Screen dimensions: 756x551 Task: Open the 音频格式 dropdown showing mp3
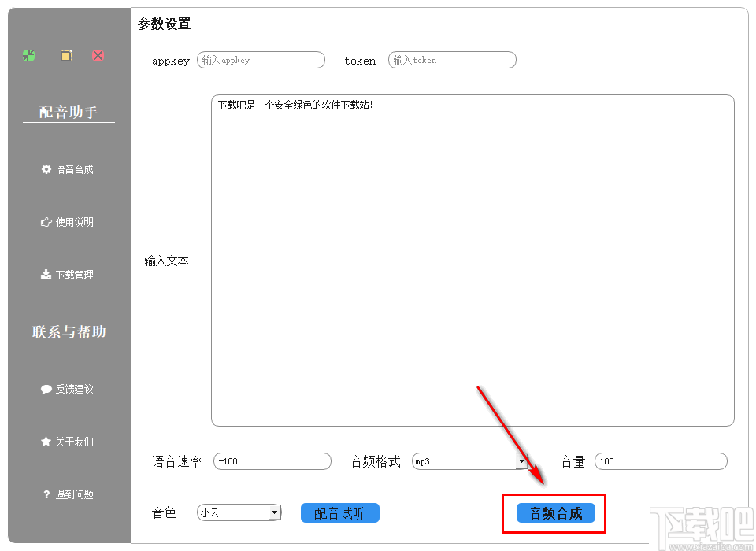point(470,461)
